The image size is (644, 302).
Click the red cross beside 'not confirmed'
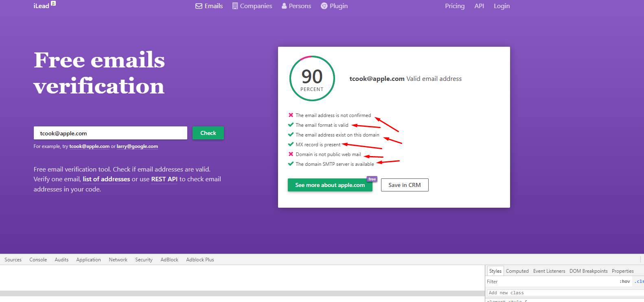click(291, 115)
